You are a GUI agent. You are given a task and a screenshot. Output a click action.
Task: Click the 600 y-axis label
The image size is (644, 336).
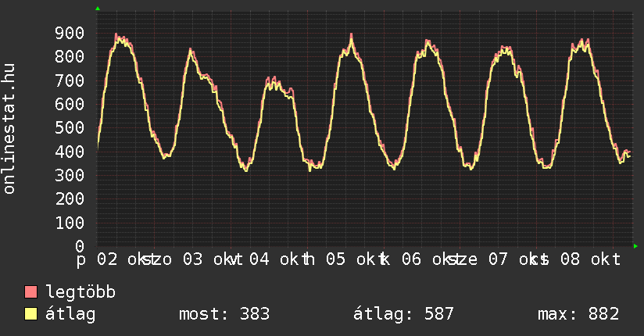click(70, 104)
